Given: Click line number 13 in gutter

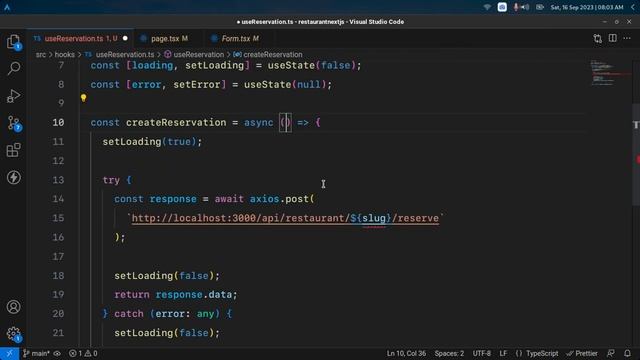Looking at the screenshot, I should click(58, 180).
